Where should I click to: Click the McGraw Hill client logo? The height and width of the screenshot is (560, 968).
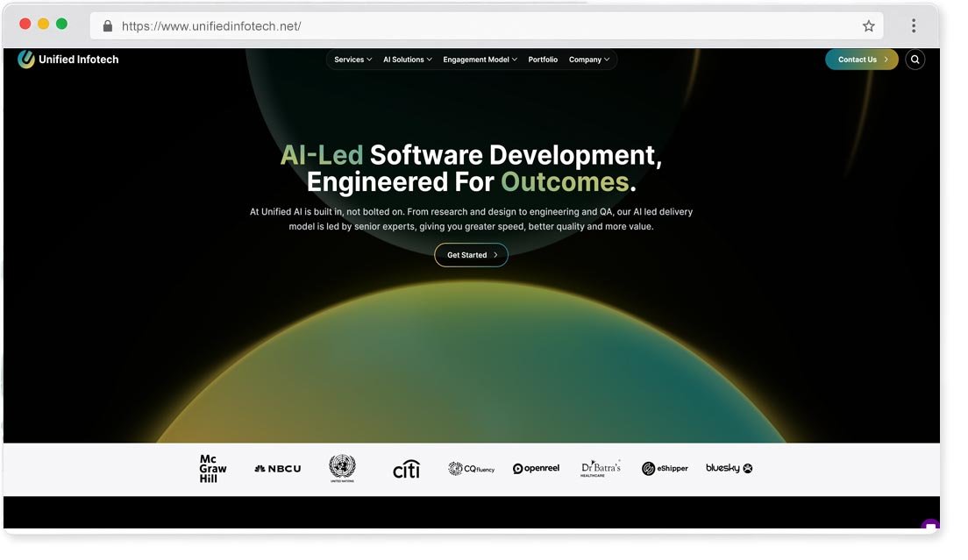coord(212,469)
